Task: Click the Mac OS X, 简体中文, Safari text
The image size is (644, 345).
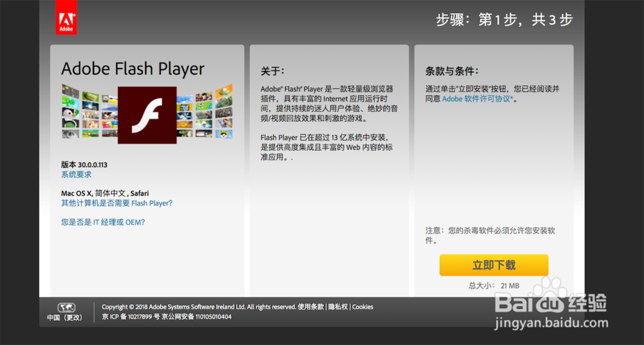Action: point(105,193)
